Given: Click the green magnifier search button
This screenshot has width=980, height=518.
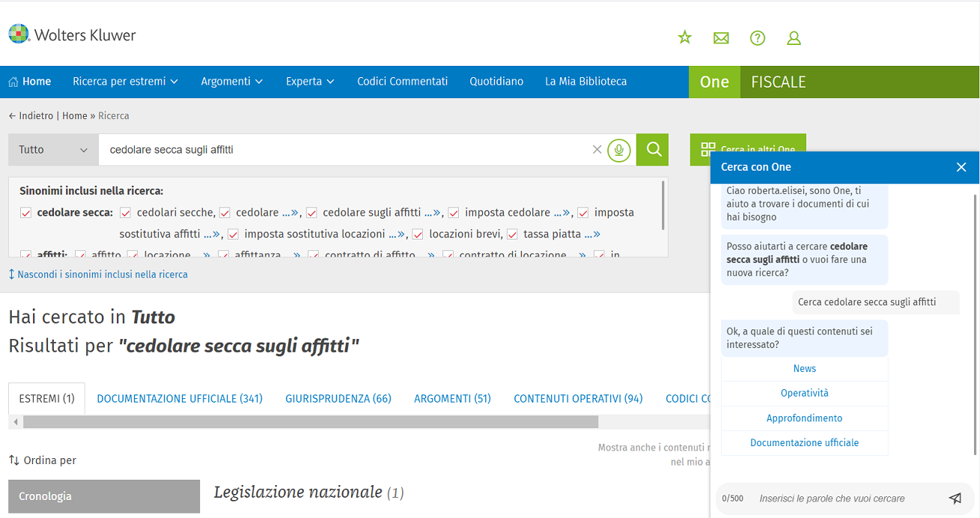Looking at the screenshot, I should [x=653, y=150].
